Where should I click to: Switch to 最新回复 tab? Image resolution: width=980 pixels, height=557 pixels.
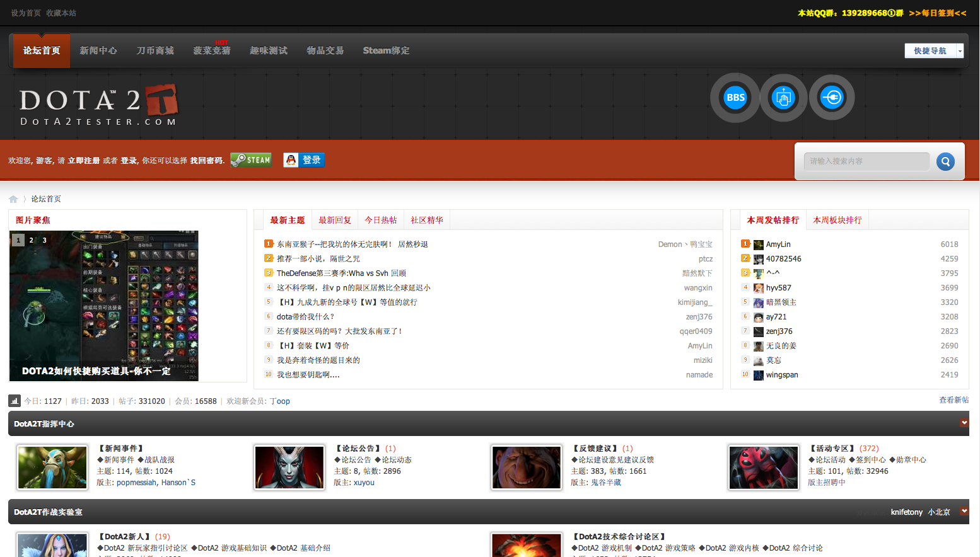pyautogui.click(x=335, y=220)
